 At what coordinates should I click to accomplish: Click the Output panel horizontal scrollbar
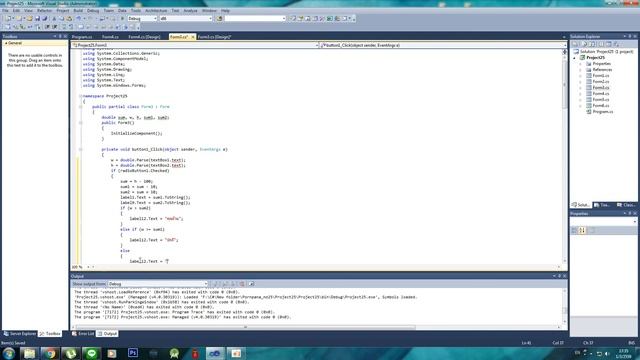(x=245, y=327)
